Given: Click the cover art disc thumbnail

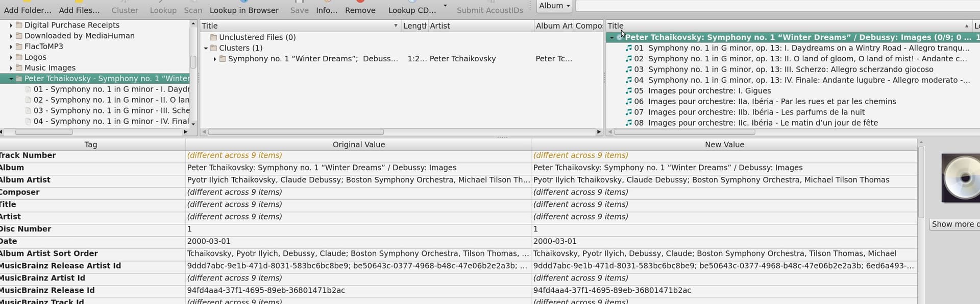Looking at the screenshot, I should [x=961, y=178].
